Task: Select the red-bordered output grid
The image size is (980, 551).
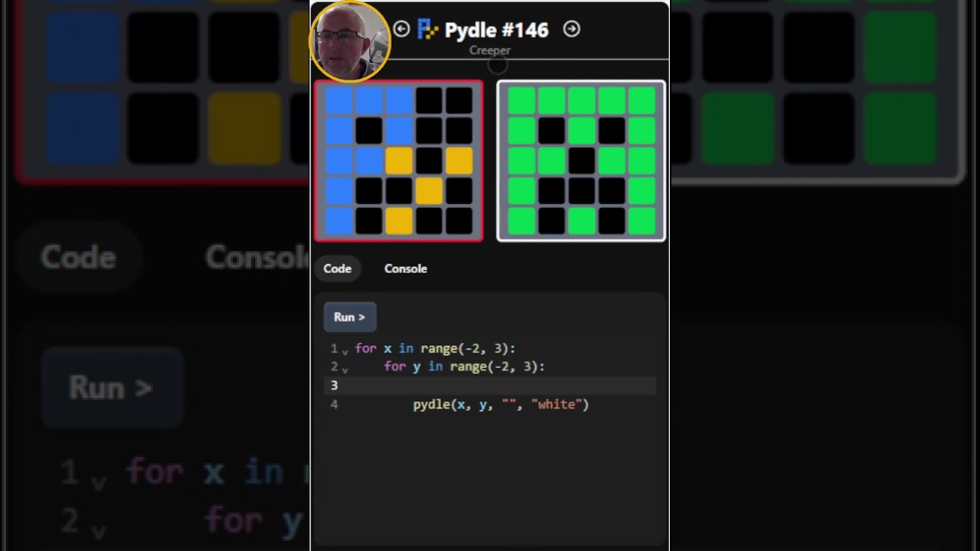Action: pyautogui.click(x=399, y=161)
